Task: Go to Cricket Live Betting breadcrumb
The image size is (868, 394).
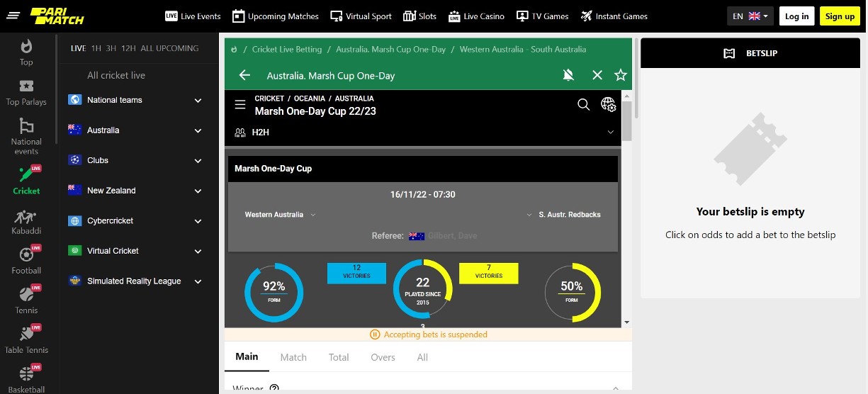Action: (287, 50)
